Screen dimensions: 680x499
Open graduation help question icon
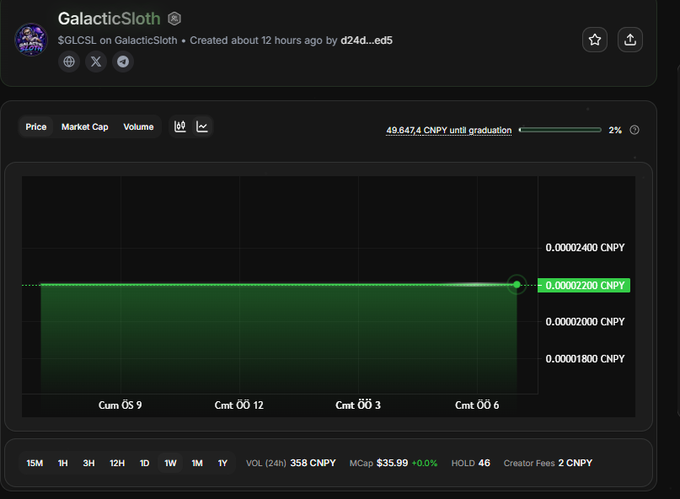[634, 130]
